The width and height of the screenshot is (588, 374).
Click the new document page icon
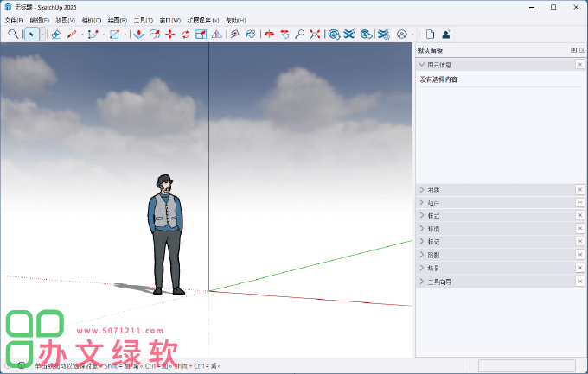(430, 35)
